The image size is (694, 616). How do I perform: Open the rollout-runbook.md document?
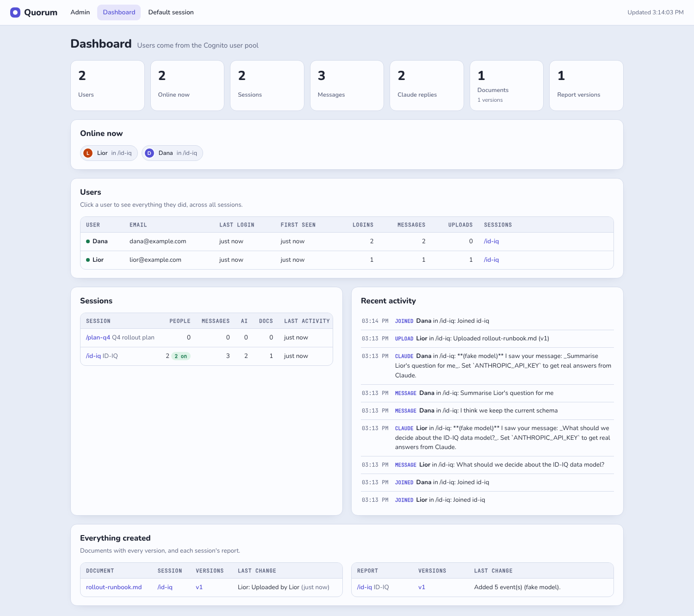[114, 587]
